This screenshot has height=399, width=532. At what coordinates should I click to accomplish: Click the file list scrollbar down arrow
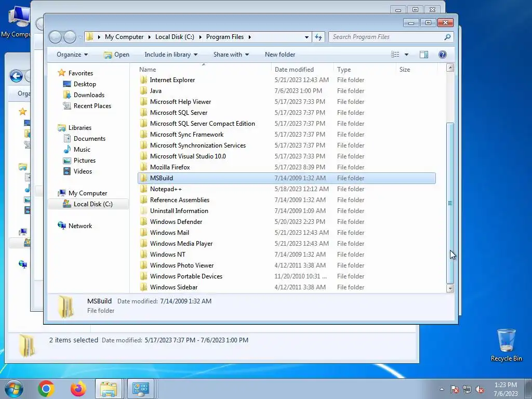[x=450, y=289]
